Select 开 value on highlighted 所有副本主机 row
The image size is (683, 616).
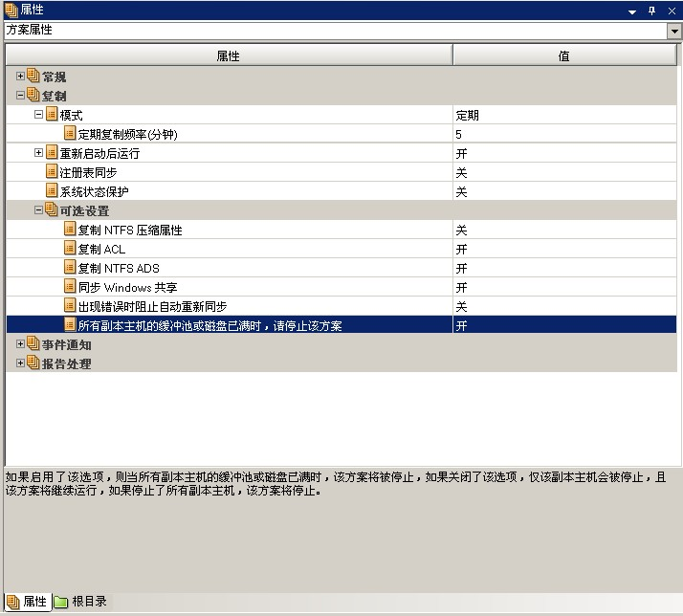click(461, 326)
